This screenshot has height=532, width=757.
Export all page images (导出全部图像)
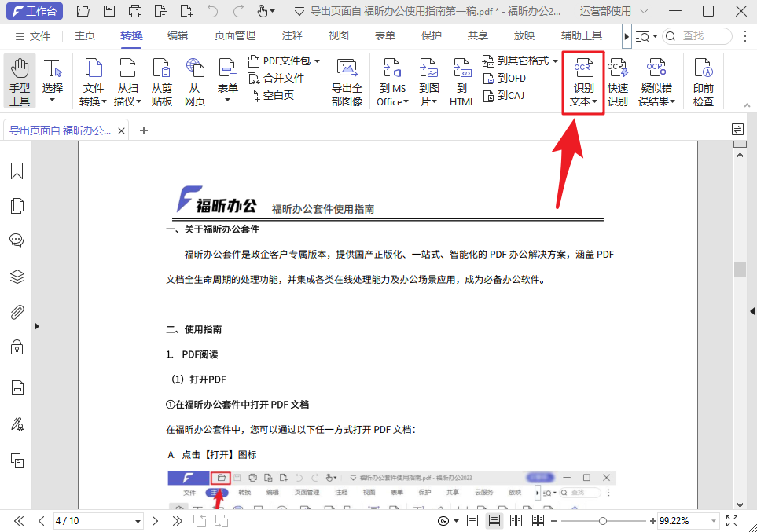pos(347,79)
